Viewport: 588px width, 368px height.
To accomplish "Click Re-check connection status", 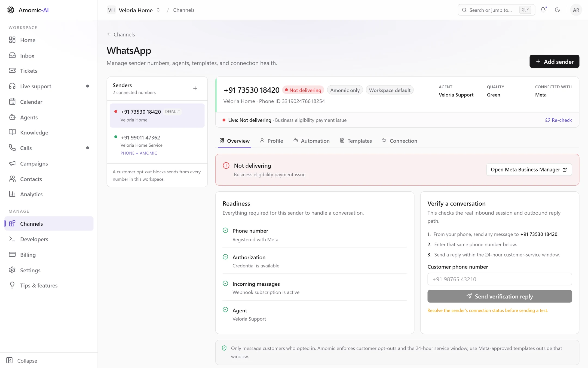I will [558, 120].
